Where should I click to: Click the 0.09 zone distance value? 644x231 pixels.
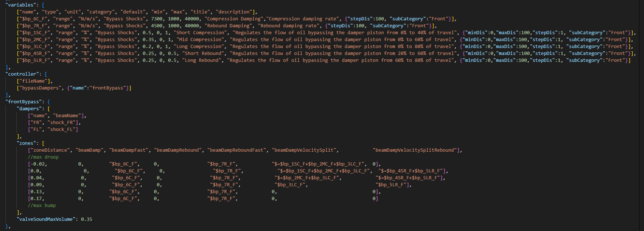pos(36,184)
